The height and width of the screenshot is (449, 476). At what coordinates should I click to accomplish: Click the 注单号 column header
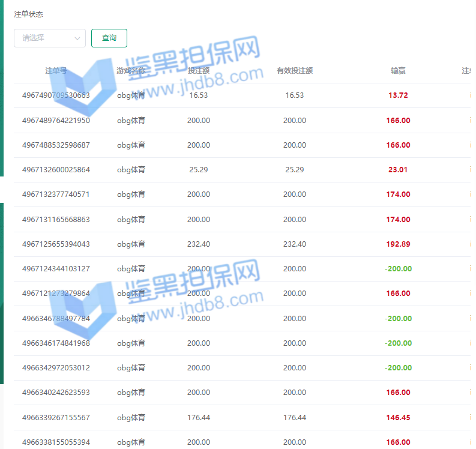pos(56,71)
